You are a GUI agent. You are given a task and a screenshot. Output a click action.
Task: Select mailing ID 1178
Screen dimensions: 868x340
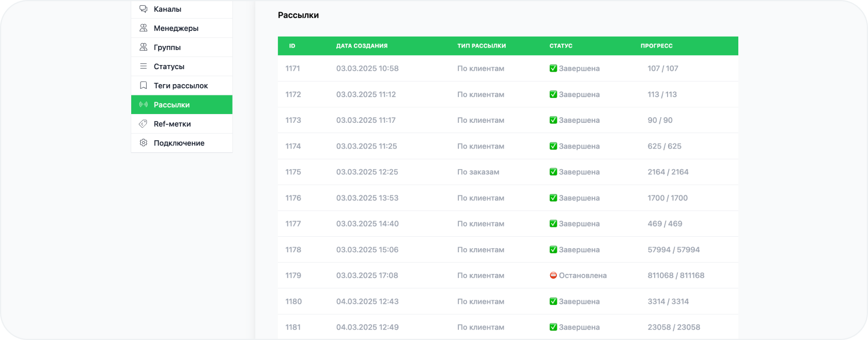[293, 250]
